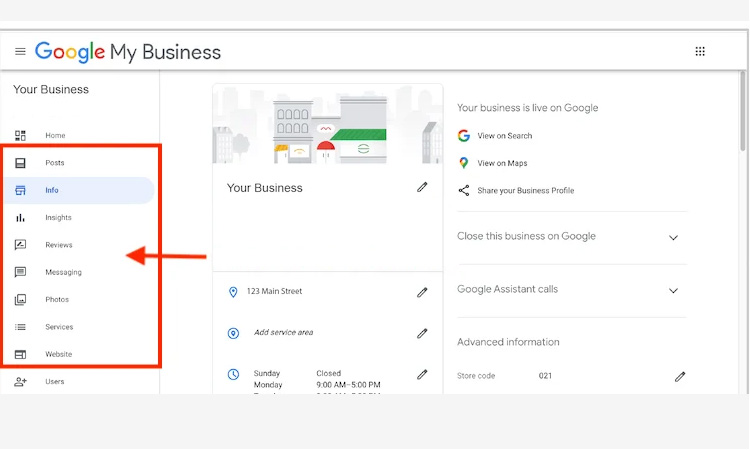Click Add service area text
Screen dimensions: 750x450
pyautogui.click(x=284, y=332)
